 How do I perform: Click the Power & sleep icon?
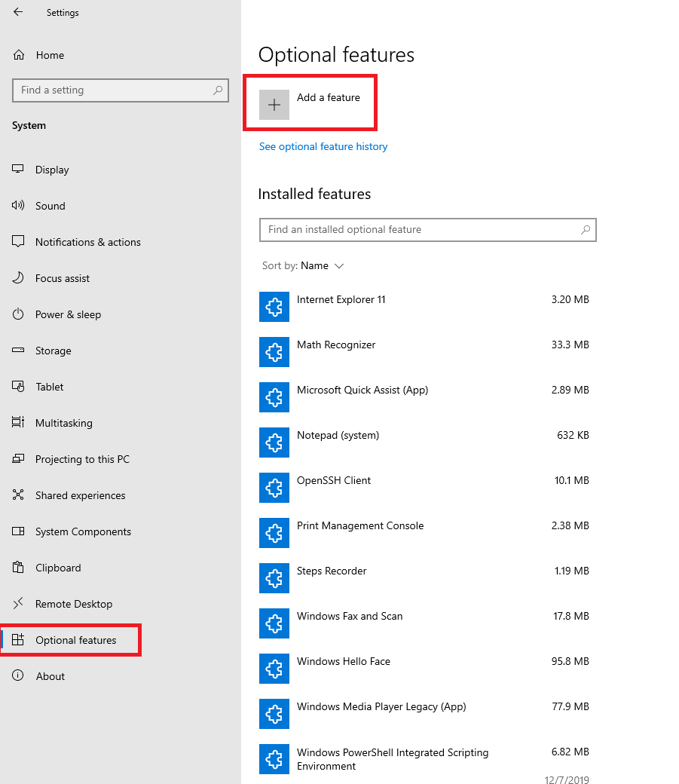tap(17, 314)
